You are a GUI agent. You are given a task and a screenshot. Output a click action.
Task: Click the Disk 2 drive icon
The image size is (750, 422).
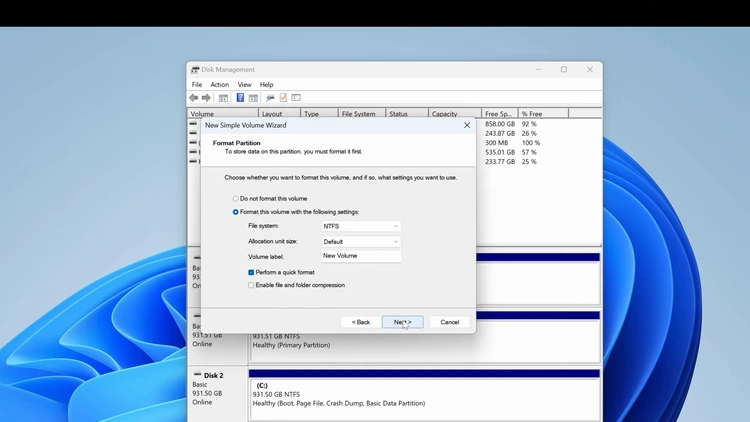point(197,375)
